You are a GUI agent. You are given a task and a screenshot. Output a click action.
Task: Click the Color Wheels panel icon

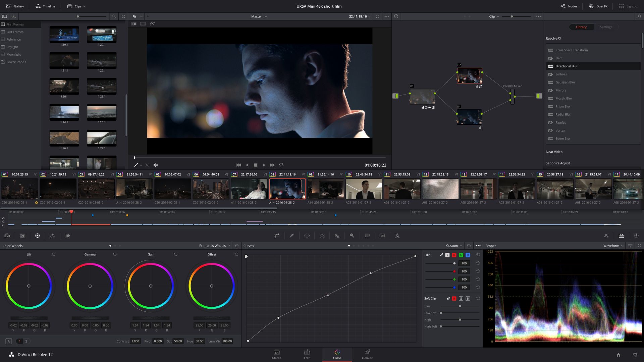(38, 236)
